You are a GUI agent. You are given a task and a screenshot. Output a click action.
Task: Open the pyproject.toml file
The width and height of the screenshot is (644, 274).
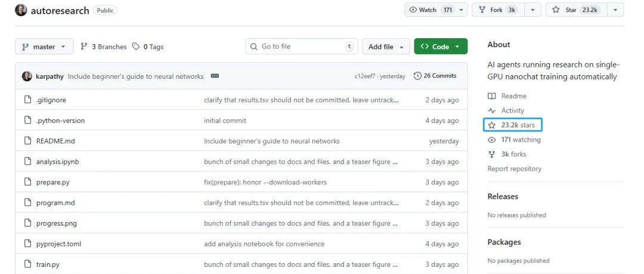pyautogui.click(x=58, y=244)
